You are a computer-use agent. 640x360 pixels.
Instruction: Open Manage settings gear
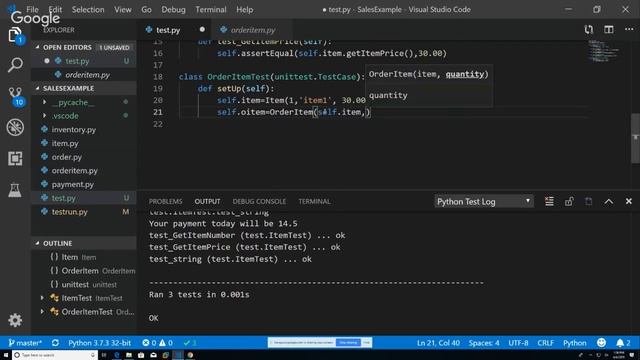15,320
